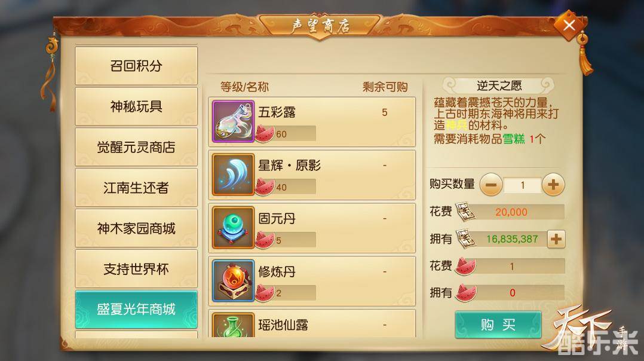
Task: Decrease purchase quantity with minus button
Action: pos(491,185)
